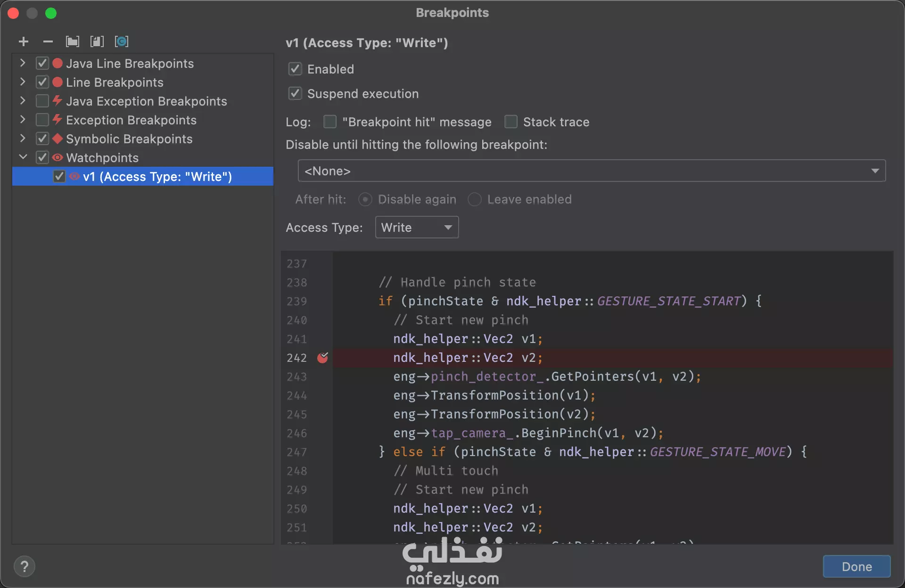Open help with the question mark button
Screen dimensions: 905x588
[25, 566]
